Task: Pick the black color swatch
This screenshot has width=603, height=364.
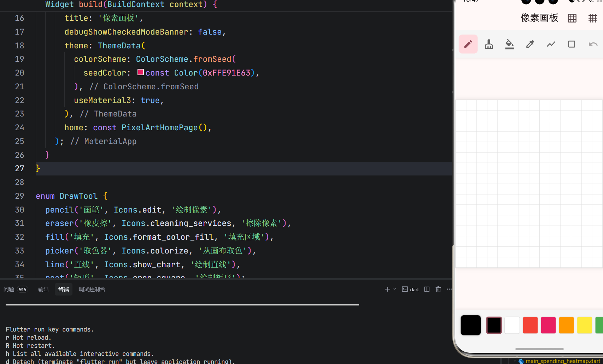Action: [x=494, y=325]
